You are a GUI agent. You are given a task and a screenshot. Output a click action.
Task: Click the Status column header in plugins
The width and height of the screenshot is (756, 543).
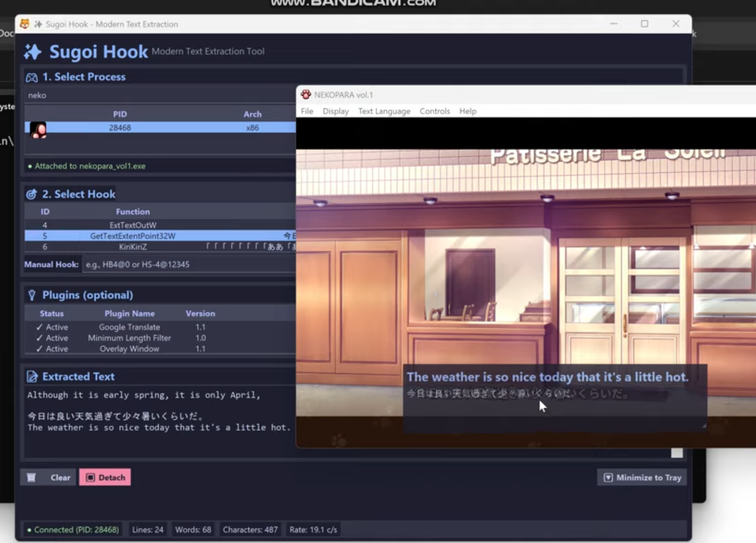52,314
